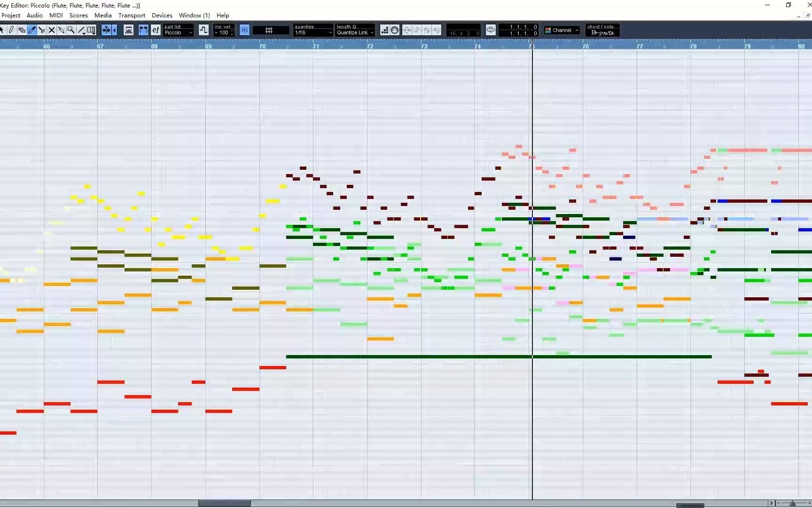Click the Record NoteOff Velocity icon
The width and height of the screenshot is (812, 508).
tap(437, 30)
